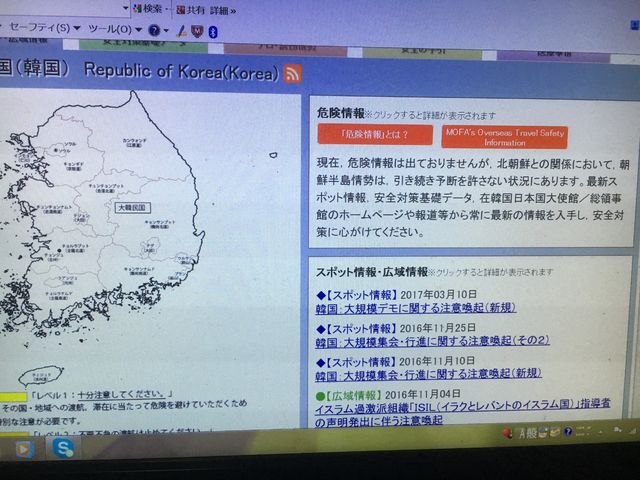The image size is (640, 480).
Task: Launch the media player taskbar icon
Action: 24,450
